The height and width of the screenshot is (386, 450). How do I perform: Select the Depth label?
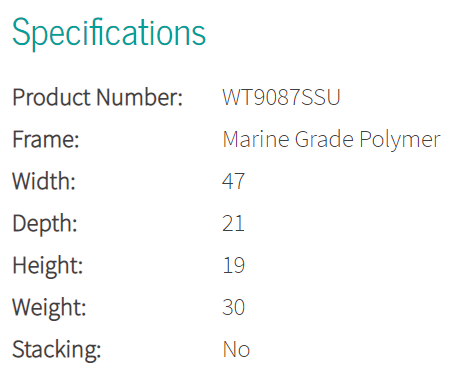point(45,224)
